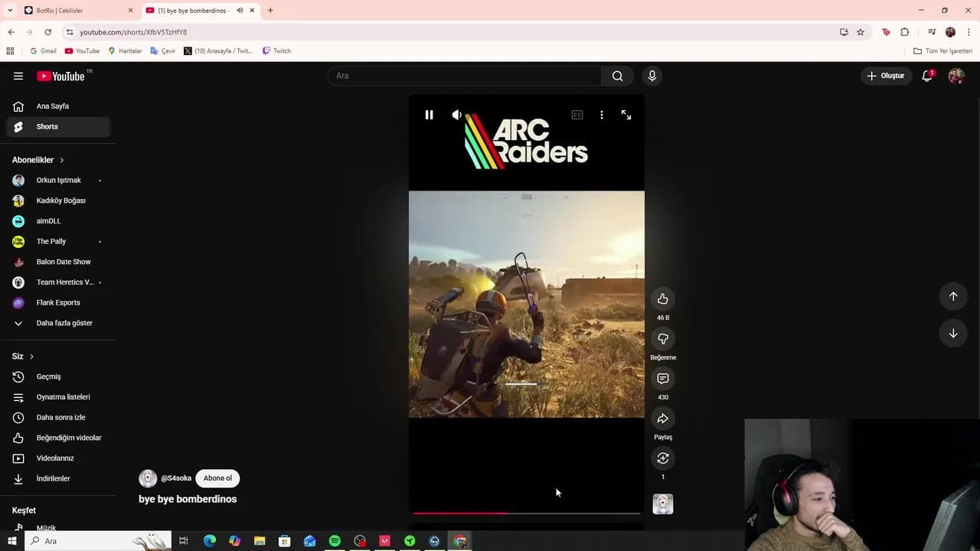Open Geçmiş watch history
Viewport: 980px width, 551px height.
tap(58, 377)
